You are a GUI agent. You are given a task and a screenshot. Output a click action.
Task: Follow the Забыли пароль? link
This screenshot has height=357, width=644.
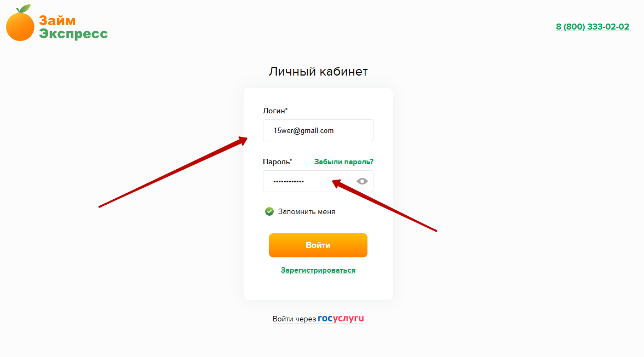coord(344,162)
